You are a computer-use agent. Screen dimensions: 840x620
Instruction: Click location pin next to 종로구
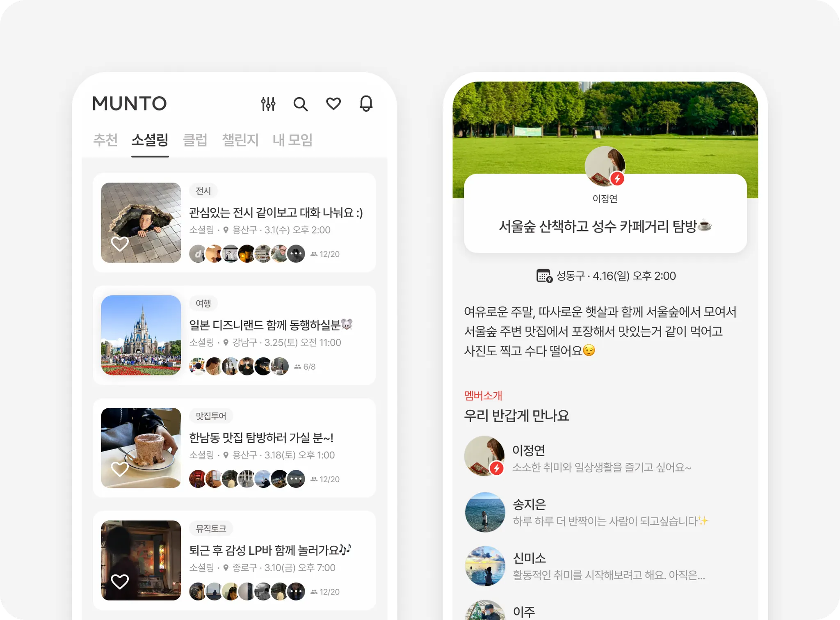tap(226, 568)
